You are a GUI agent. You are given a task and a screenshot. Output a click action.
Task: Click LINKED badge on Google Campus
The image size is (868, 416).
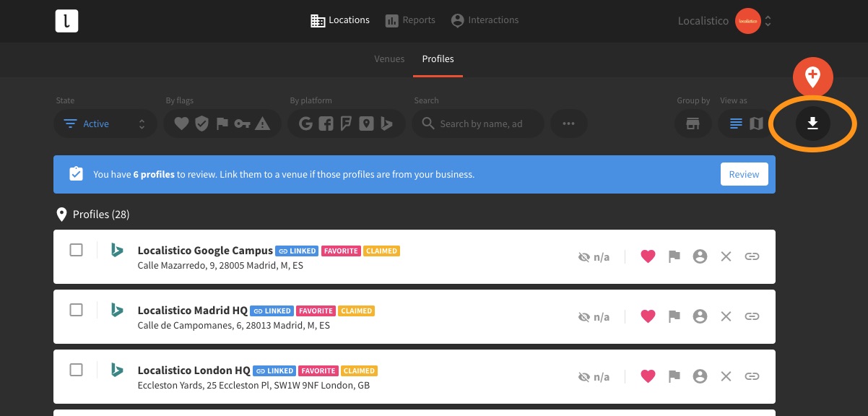coord(297,251)
